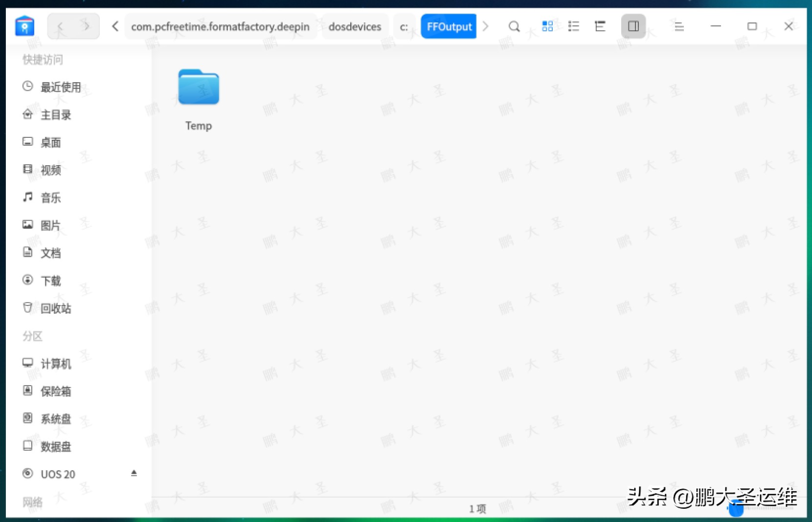The height and width of the screenshot is (522, 812).
Task: Open the search tool in the toolbar
Action: [x=514, y=26]
